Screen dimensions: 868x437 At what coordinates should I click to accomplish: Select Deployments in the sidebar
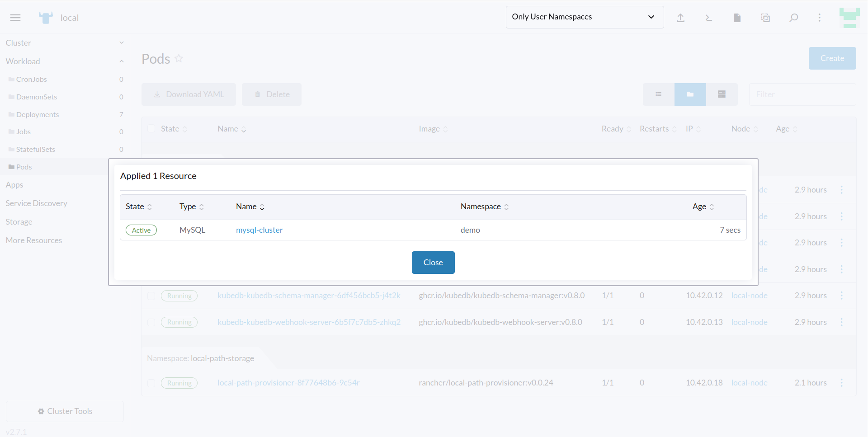tap(38, 115)
